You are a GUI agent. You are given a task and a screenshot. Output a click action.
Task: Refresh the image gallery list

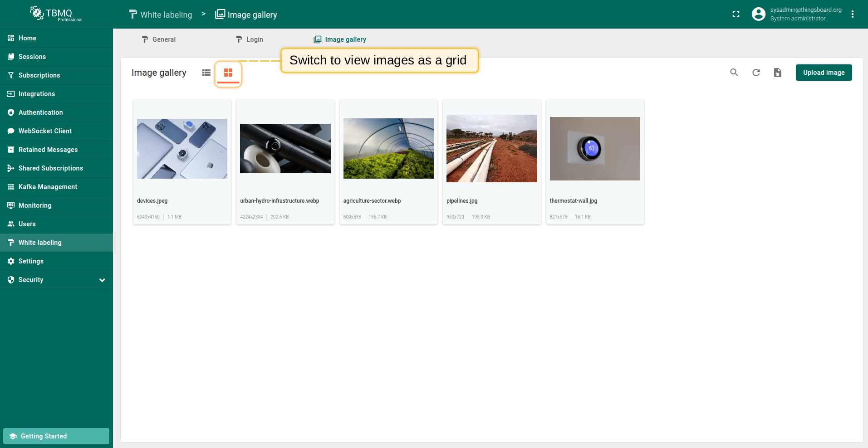point(756,73)
